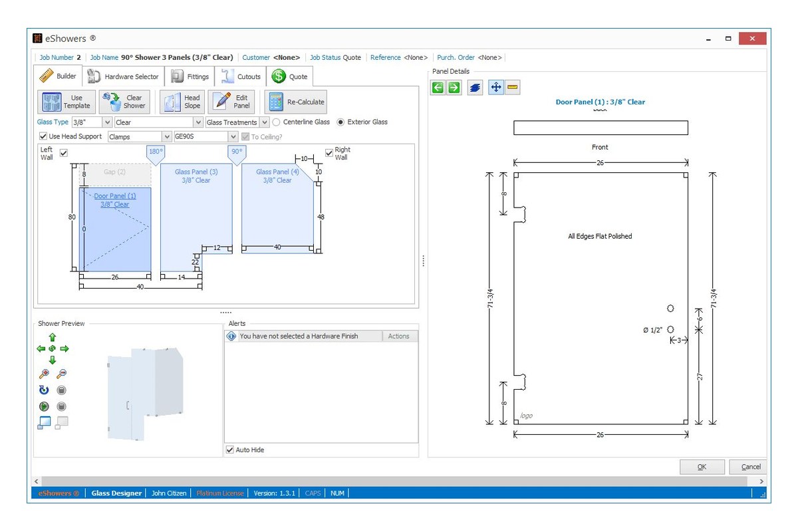Toggle Right Wall checkbox
798x532 pixels.
point(329,153)
